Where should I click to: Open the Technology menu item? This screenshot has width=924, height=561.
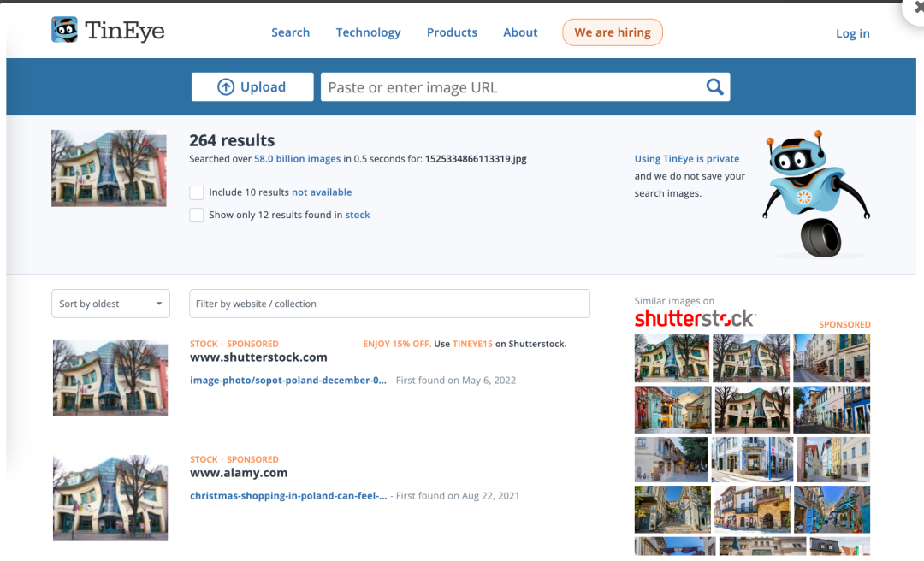pyautogui.click(x=368, y=32)
